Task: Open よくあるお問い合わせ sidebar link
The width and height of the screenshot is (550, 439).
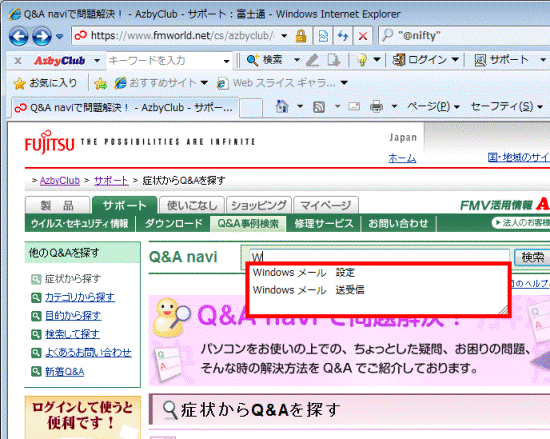Action: click(88, 353)
